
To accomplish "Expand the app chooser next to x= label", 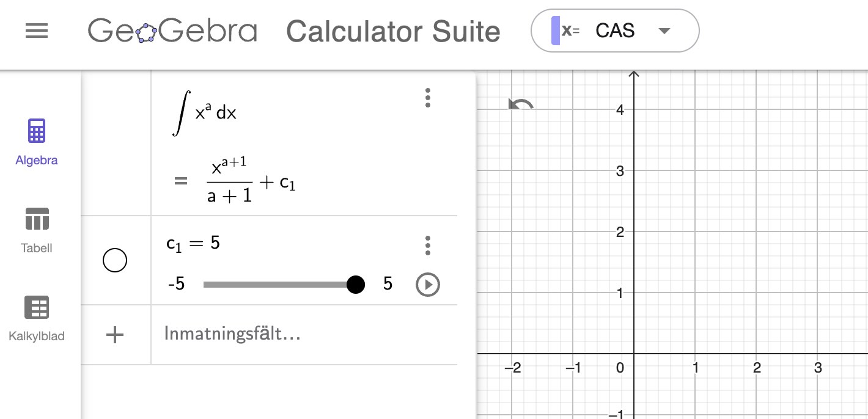I will click(664, 31).
